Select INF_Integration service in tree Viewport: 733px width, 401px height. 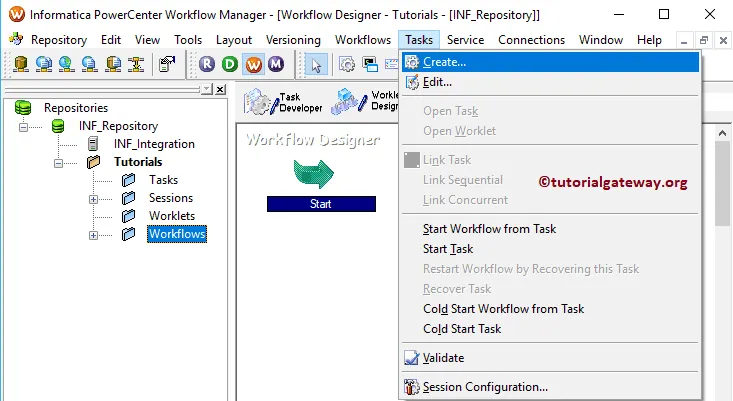154,143
